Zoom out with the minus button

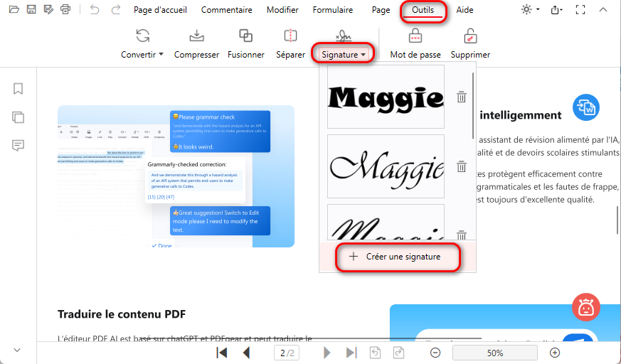[435, 353]
